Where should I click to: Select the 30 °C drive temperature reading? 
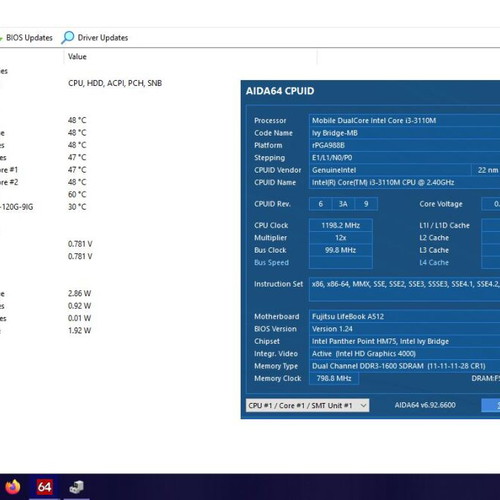click(x=77, y=207)
